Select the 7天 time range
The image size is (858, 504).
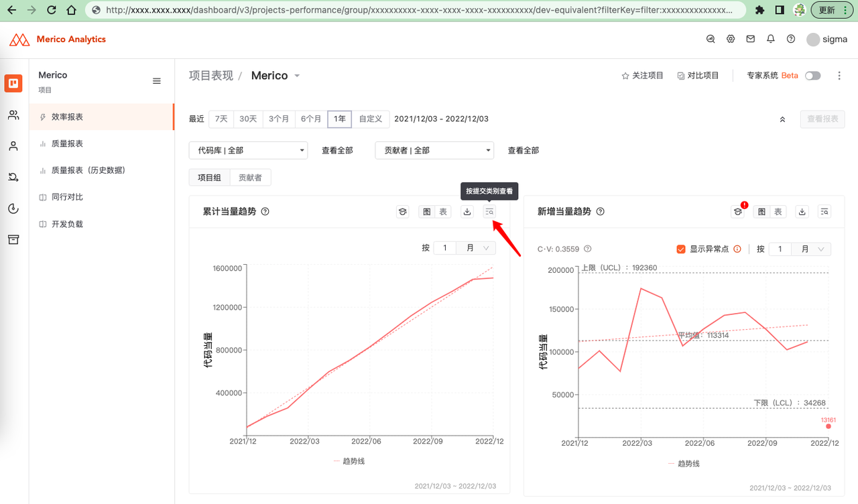[x=221, y=119]
